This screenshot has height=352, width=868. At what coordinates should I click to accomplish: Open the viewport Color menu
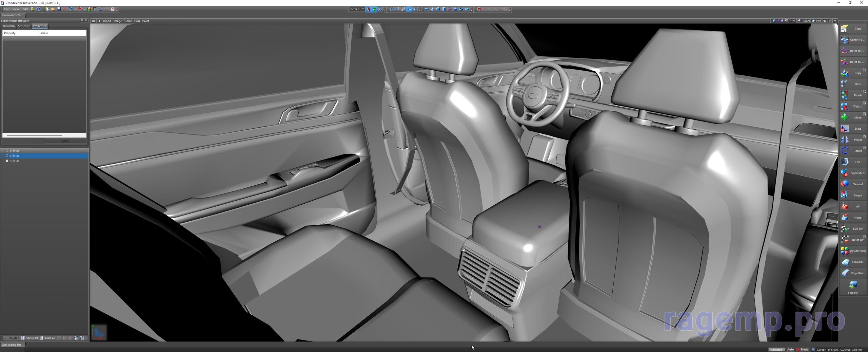point(128,21)
